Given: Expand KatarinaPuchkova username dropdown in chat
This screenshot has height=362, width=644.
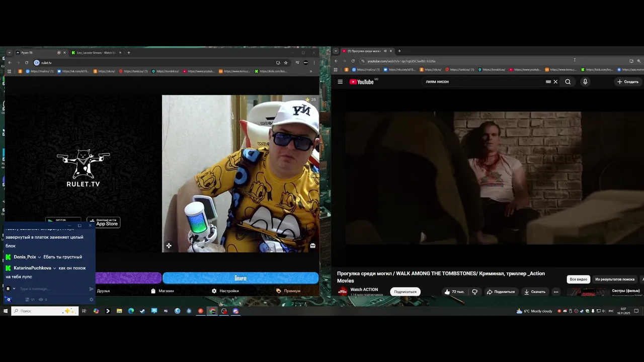Looking at the screenshot, I should click(x=54, y=268).
